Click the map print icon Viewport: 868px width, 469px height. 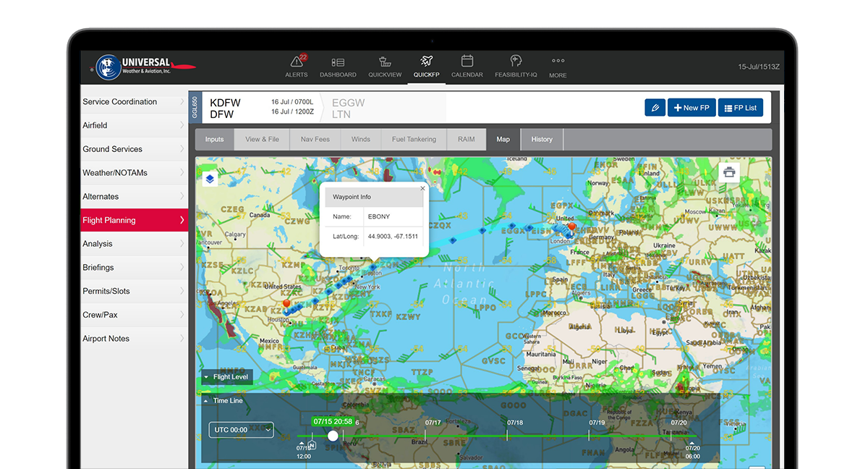[729, 172]
